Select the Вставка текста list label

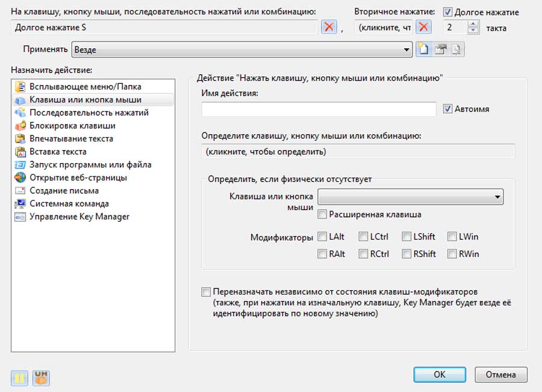point(58,151)
